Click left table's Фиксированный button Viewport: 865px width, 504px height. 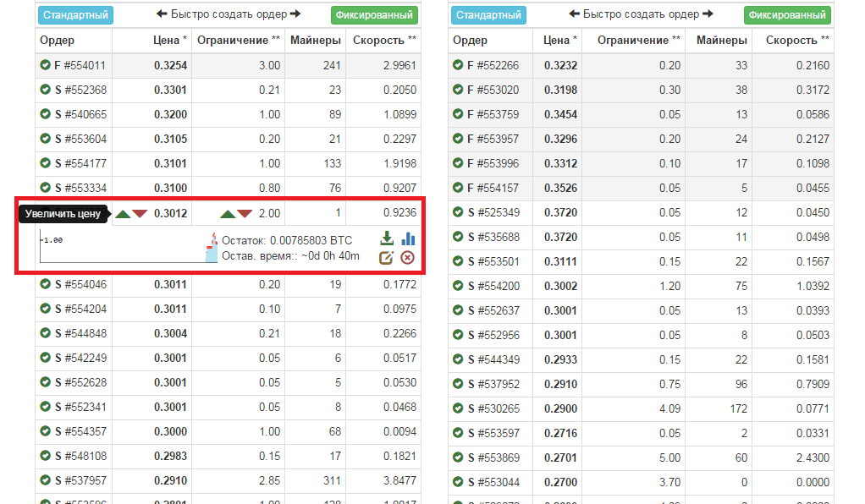pyautogui.click(x=374, y=15)
